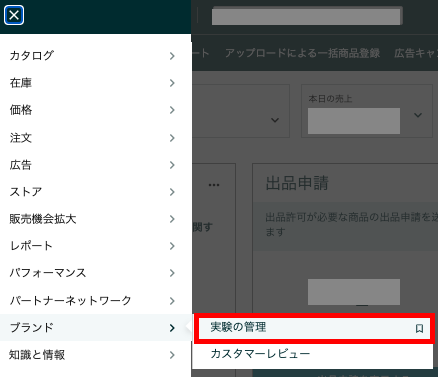Expand ストア using its chevron arrow
This screenshot has width=438, height=377.
coord(172,192)
